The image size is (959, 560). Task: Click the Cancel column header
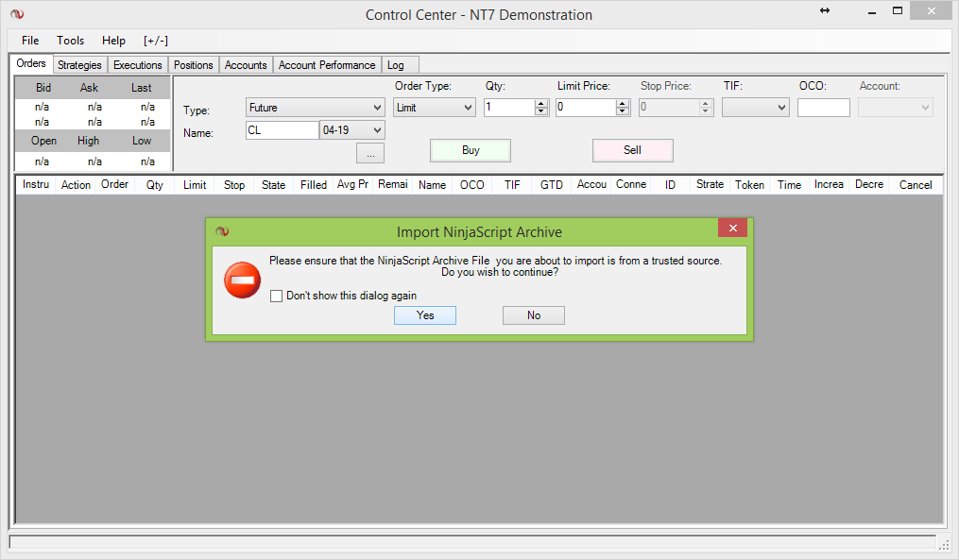916,185
